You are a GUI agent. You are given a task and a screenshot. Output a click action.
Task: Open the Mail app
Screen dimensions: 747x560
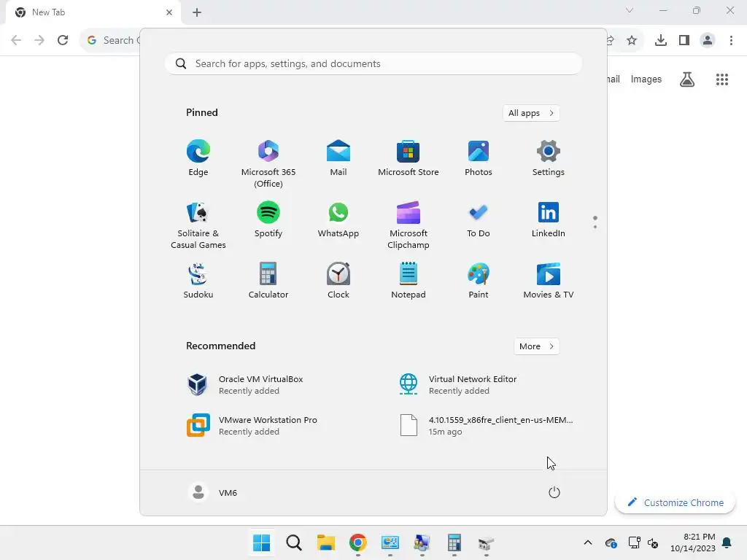[338, 157]
